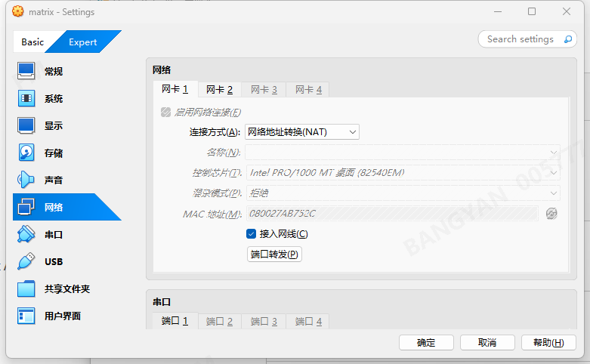Minimize the matrix Settings window
The width and height of the screenshot is (590, 364).
point(498,11)
